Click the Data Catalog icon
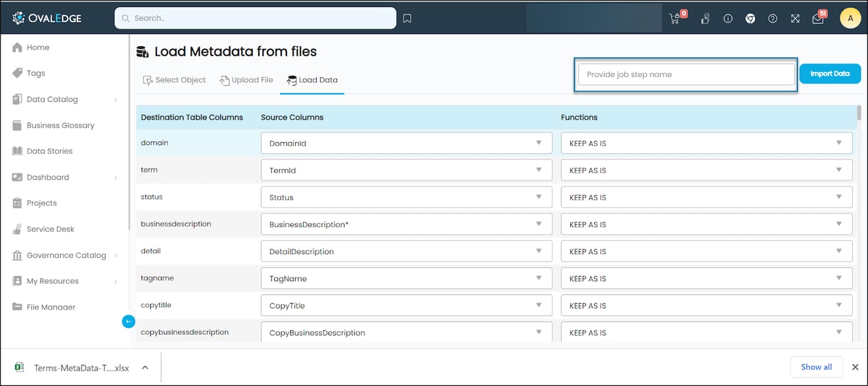Viewport: 868px width, 386px height. click(x=17, y=99)
